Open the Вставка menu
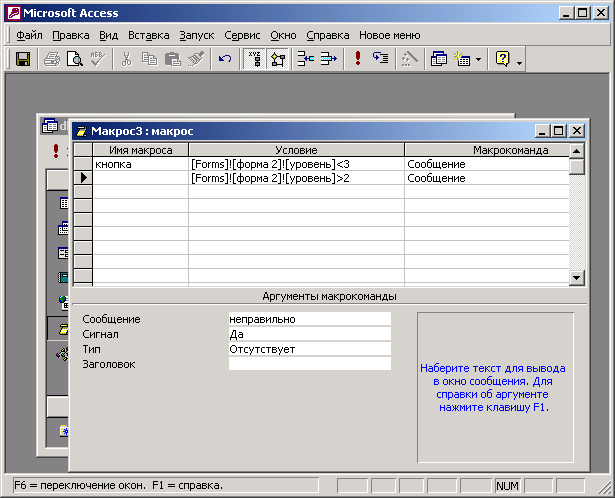Viewport: 615px width, 498px height. click(149, 35)
